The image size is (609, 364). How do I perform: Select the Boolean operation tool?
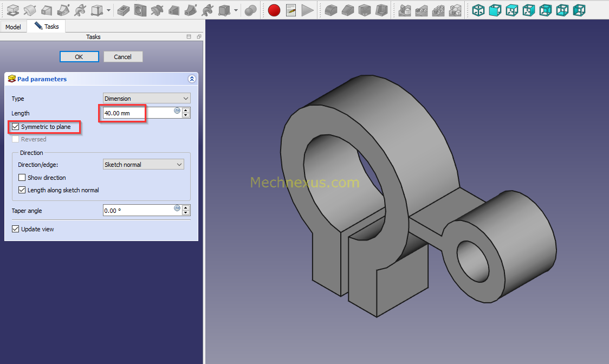tap(250, 10)
